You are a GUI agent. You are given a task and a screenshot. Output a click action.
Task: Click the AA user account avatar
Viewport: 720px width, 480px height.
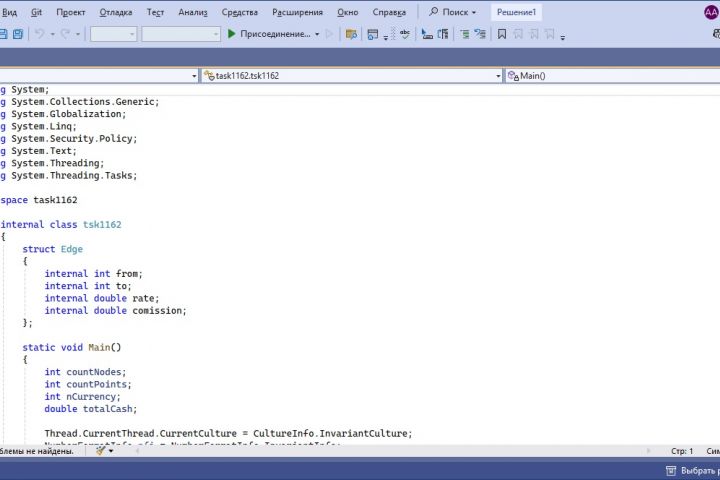[711, 12]
